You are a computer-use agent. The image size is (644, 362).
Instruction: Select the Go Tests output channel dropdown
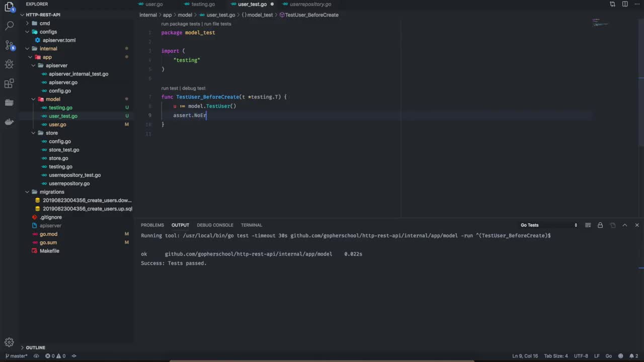[549, 225]
